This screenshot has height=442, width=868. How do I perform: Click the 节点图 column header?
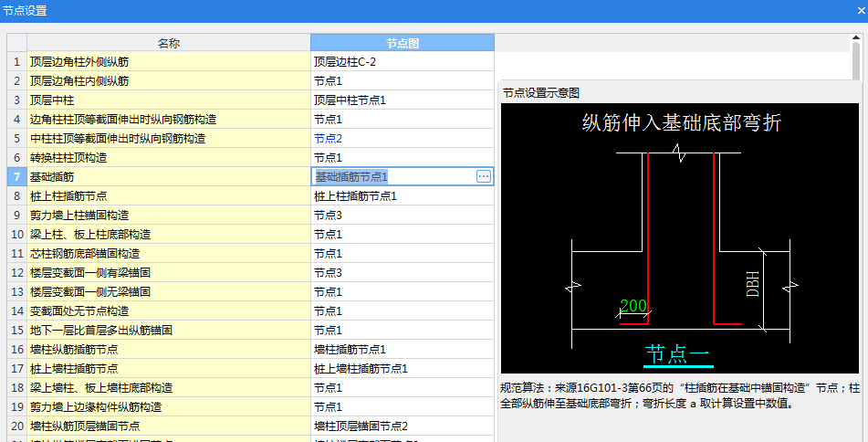tap(403, 43)
